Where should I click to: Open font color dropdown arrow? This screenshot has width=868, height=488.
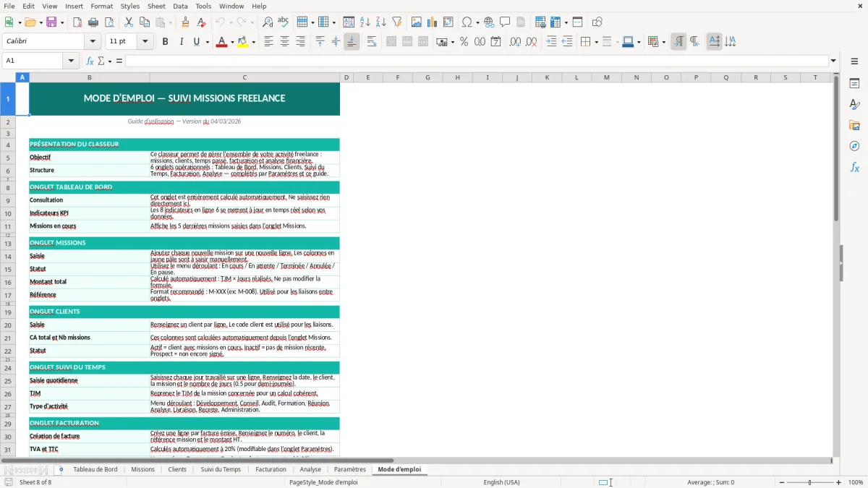click(x=231, y=42)
